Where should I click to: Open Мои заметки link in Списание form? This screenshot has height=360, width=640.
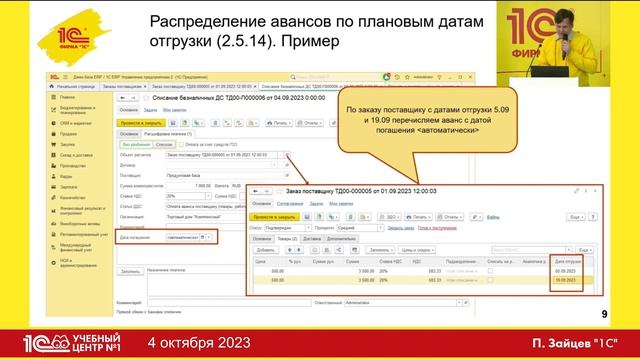(175, 110)
